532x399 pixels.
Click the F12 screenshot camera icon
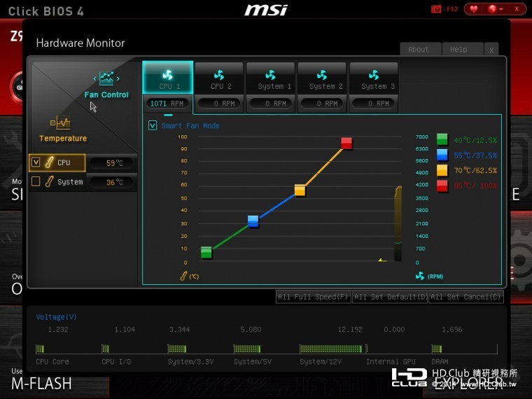(436, 9)
